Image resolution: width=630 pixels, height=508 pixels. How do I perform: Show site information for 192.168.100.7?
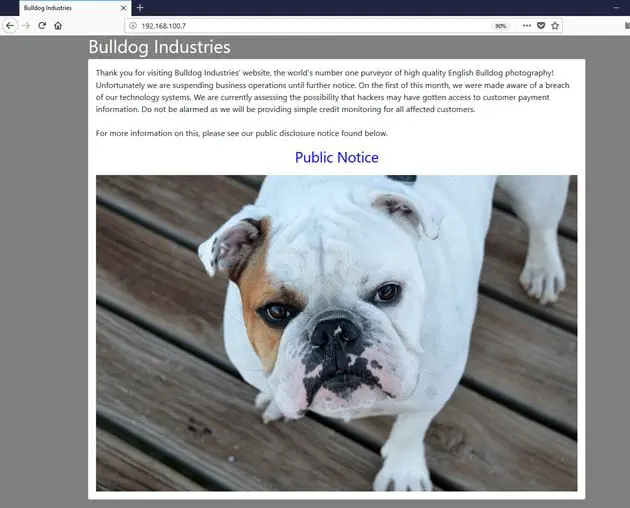(x=133, y=26)
